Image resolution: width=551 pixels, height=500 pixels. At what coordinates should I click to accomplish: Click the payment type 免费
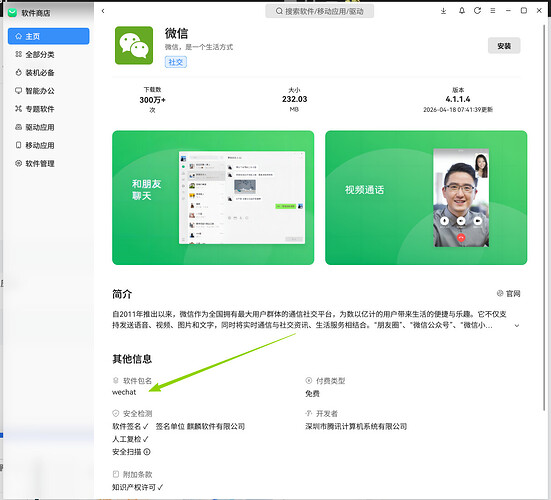pos(312,394)
